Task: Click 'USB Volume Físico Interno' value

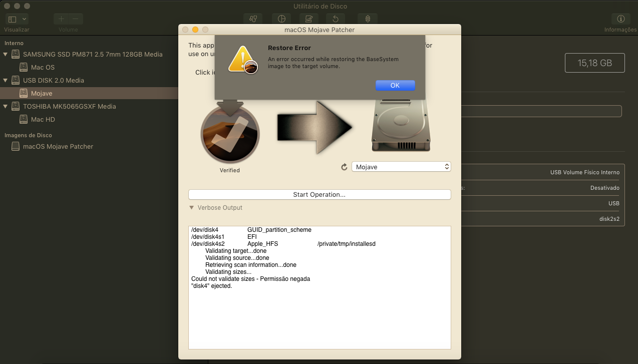Action: click(585, 172)
